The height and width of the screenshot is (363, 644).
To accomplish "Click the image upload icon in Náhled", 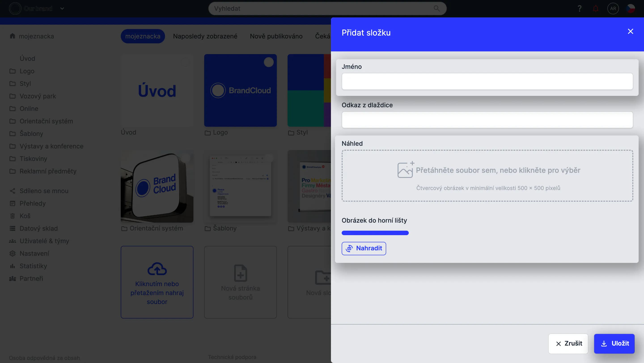I will 405,170.
